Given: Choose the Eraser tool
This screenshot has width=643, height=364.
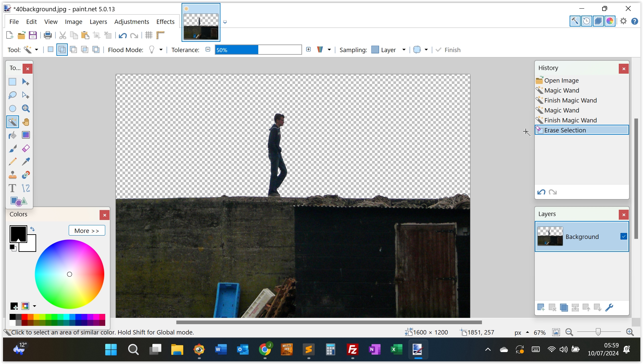Looking at the screenshot, I should coord(26,148).
